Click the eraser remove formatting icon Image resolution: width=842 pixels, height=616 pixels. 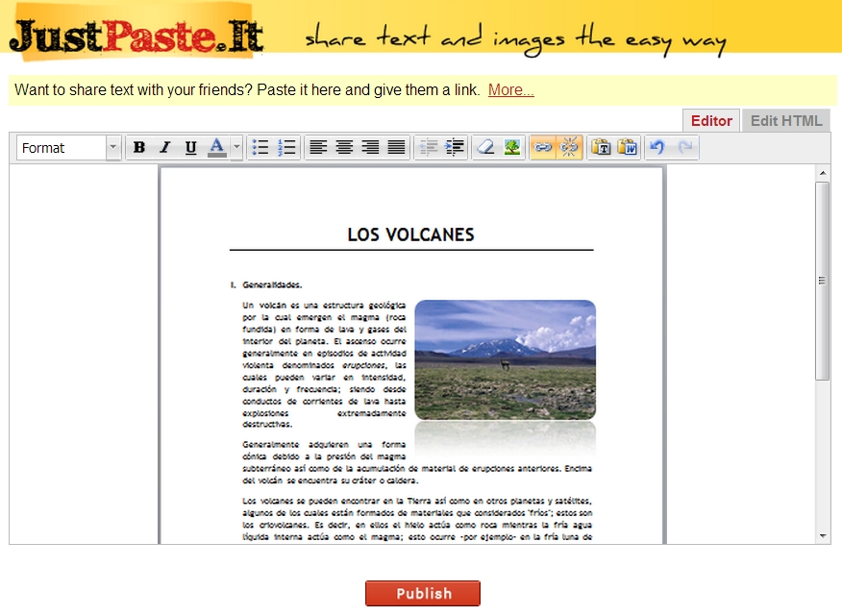[485, 148]
